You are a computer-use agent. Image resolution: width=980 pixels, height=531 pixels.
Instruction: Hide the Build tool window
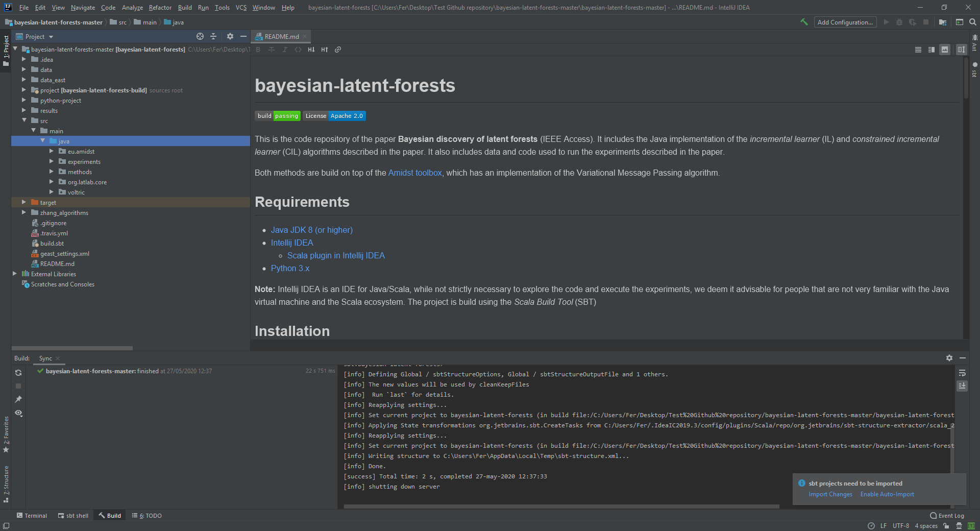(x=962, y=358)
